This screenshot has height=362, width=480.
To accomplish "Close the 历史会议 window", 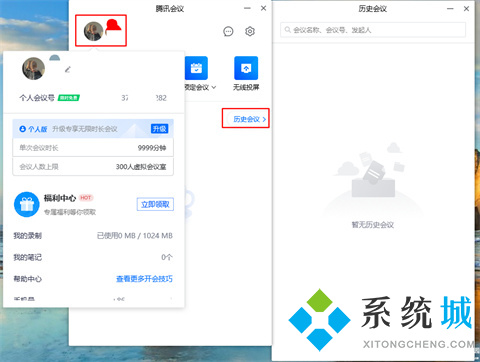I will (x=466, y=9).
